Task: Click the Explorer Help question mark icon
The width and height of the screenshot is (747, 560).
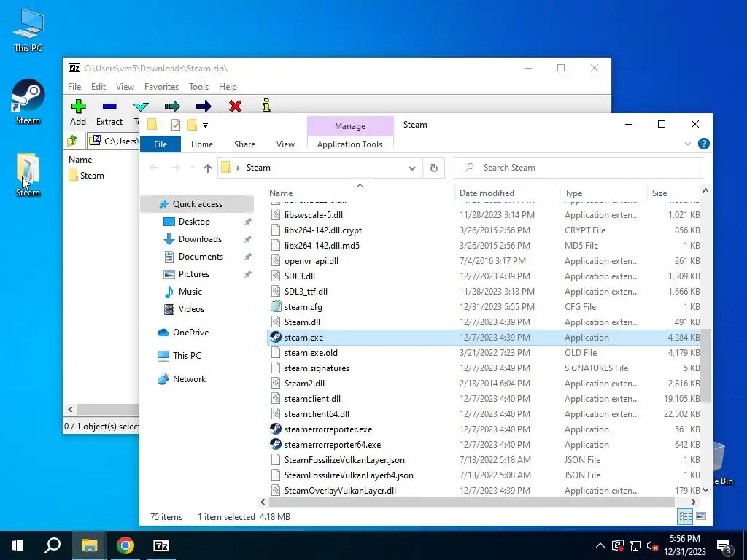Action: pos(704,144)
